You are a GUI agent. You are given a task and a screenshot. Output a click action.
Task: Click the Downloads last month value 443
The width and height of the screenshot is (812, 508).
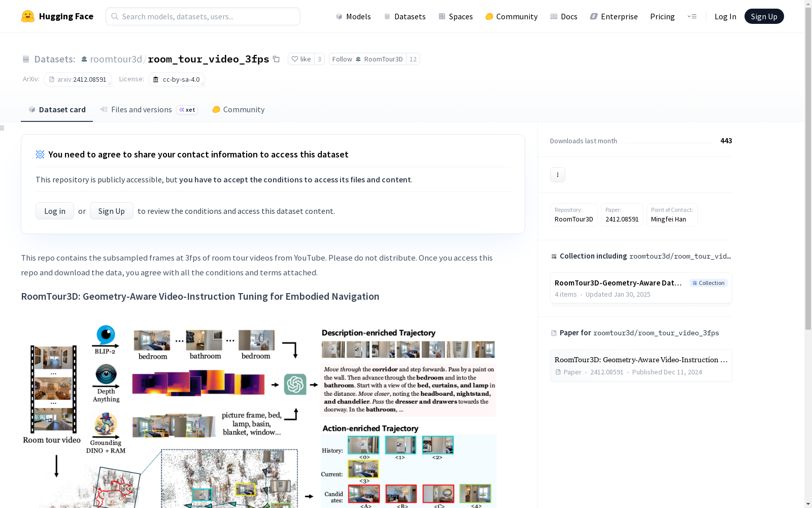tap(726, 141)
